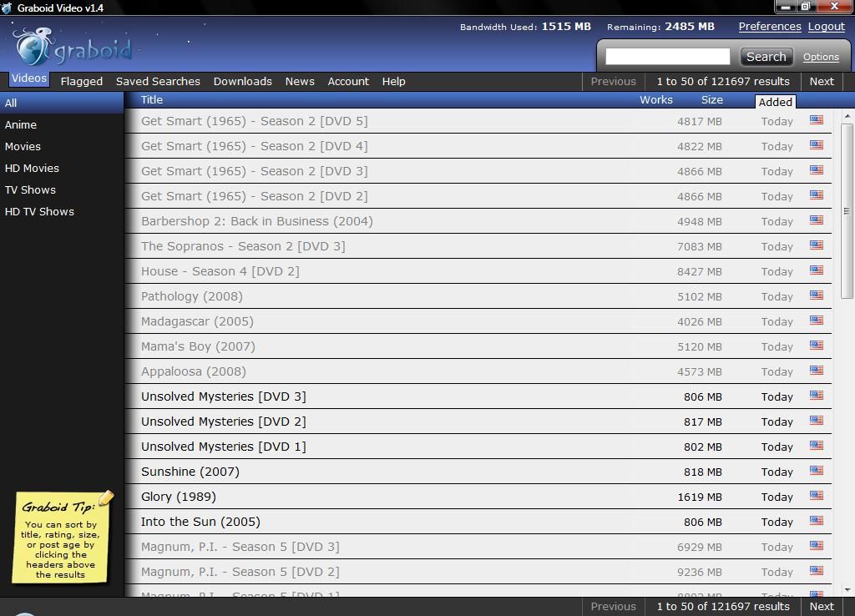Select "Madagascar (2005)" title
The width and height of the screenshot is (855, 616).
197,321
